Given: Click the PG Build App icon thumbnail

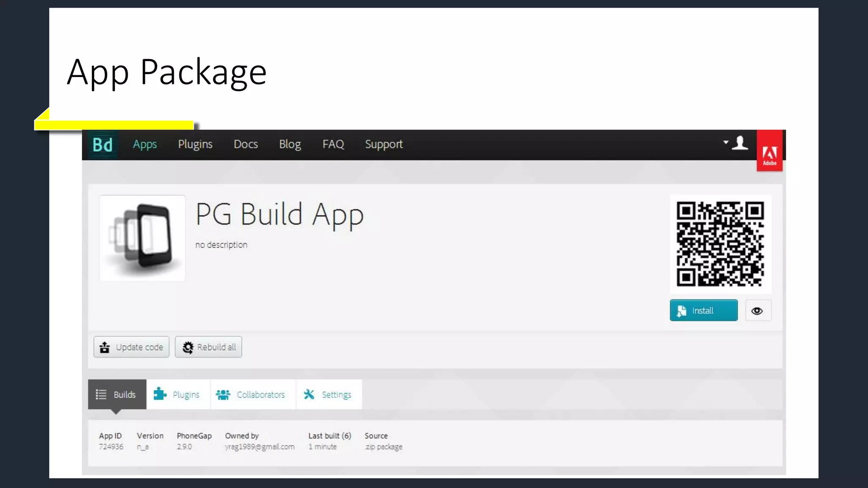Looking at the screenshot, I should (x=142, y=238).
